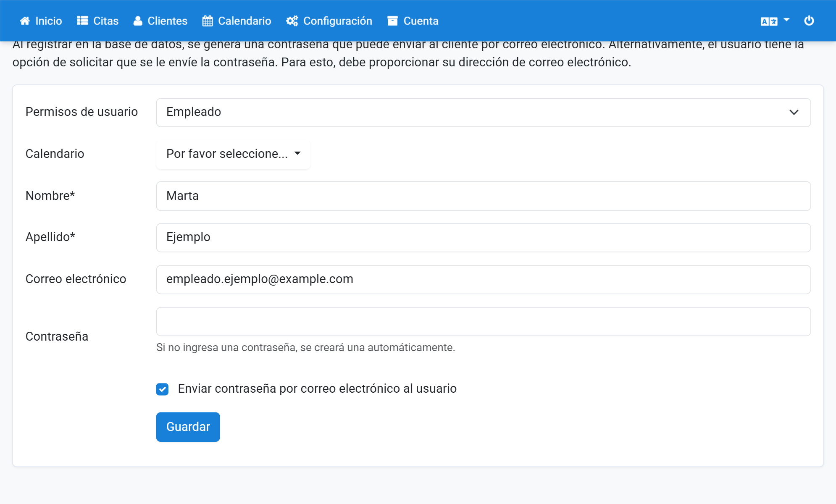
Task: Click the Configuración gears icon
Action: click(x=292, y=21)
